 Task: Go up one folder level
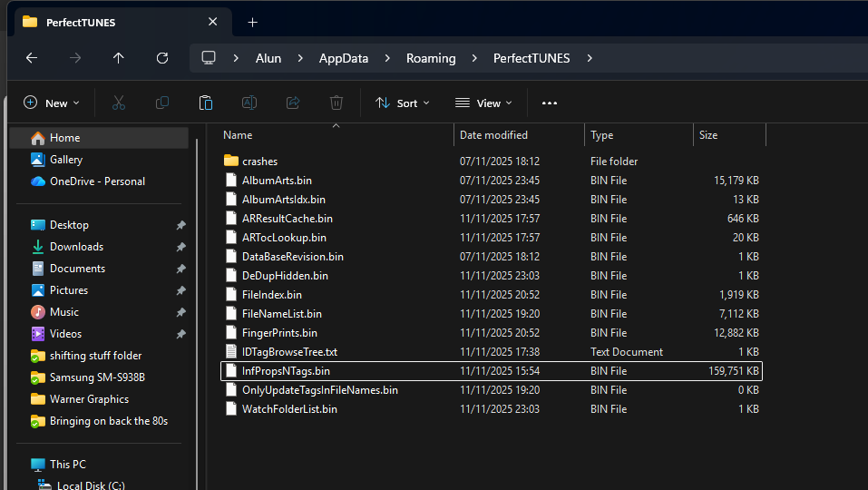[x=119, y=58]
